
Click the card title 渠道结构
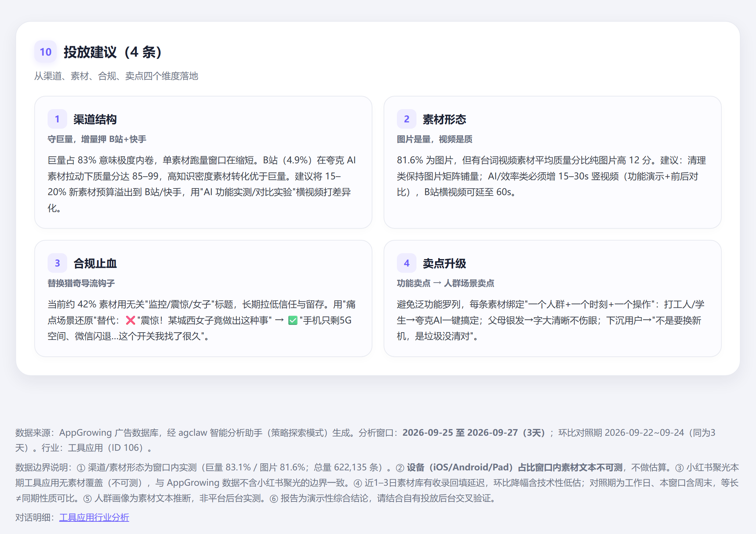coord(95,119)
